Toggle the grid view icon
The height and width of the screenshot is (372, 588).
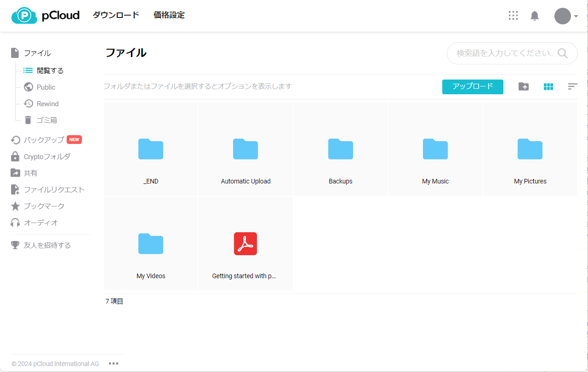548,86
